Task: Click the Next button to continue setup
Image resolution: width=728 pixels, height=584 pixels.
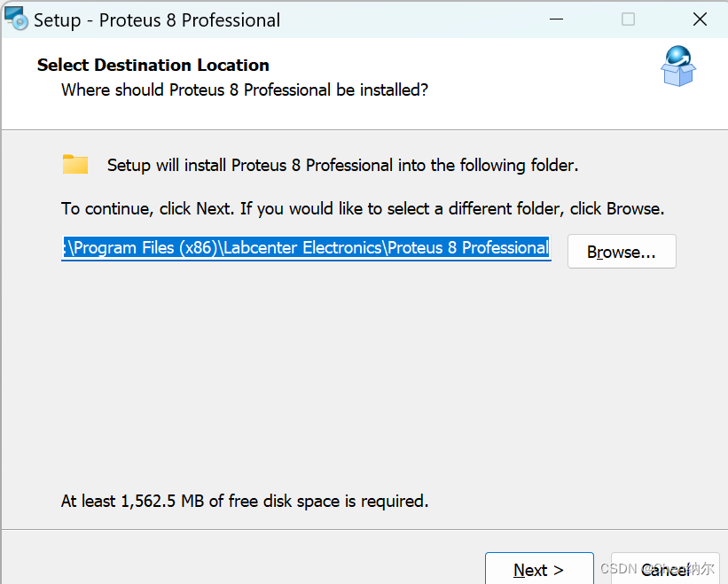Action: coord(539,569)
